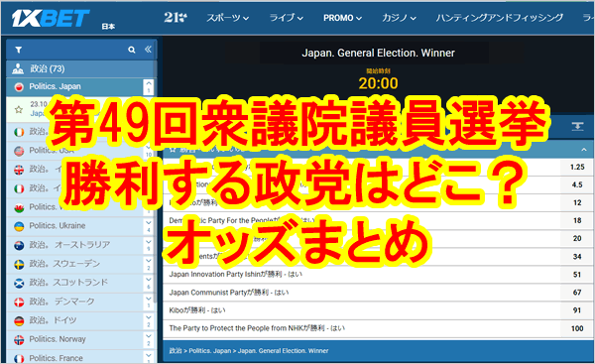Click the collapse-all markets icon at right
This screenshot has width=595, height=364.
click(577, 127)
